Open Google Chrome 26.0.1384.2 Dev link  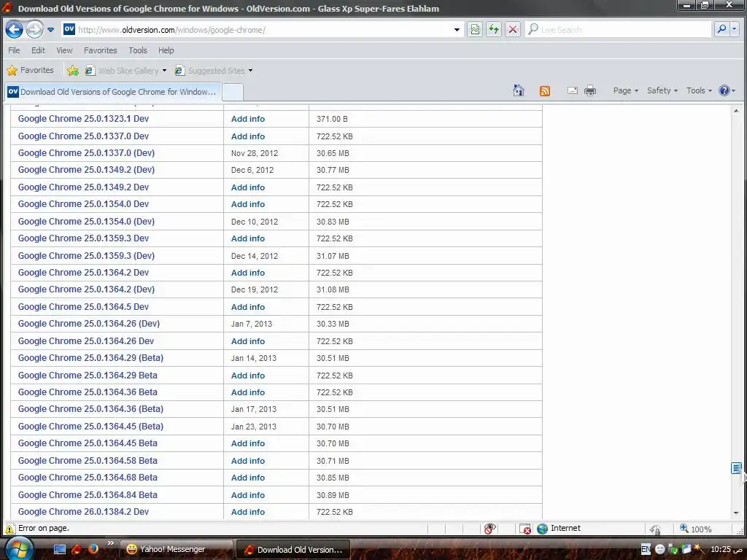click(83, 511)
